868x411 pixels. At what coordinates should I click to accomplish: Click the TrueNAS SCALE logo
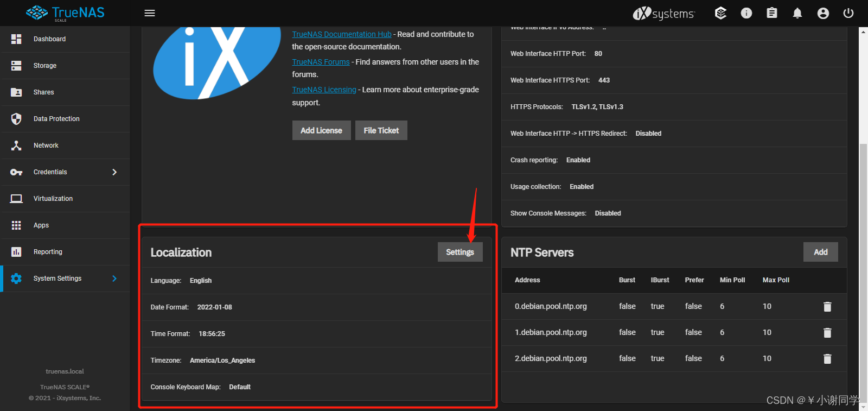(x=65, y=13)
